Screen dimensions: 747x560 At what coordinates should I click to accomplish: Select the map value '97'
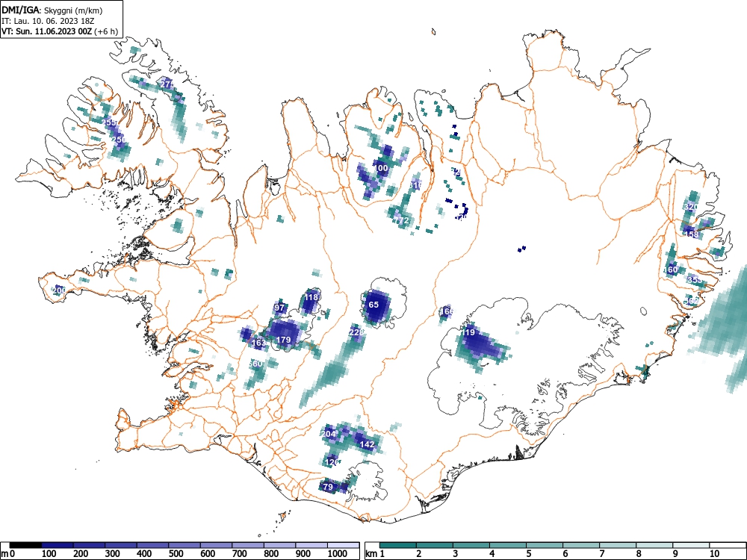tap(279, 308)
